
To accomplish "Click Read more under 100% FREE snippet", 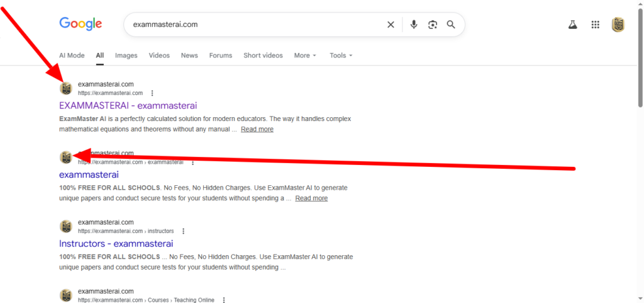I will pyautogui.click(x=311, y=198).
